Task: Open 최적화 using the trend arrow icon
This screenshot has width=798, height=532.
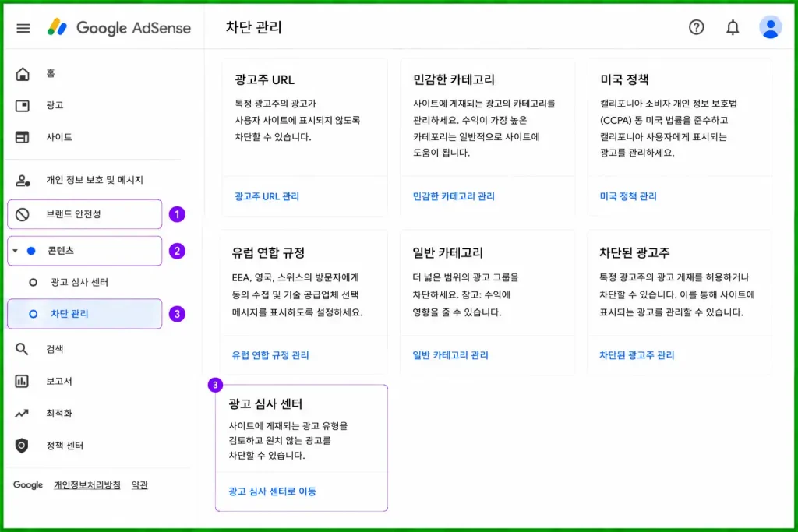Action: pos(22,414)
